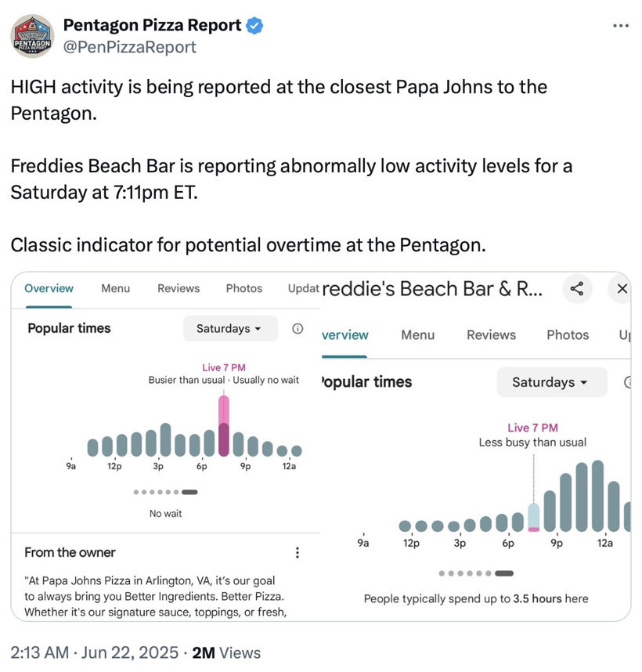This screenshot has width=642, height=672.
Task: Open the Pentagon Pizza Report display name link
Action: (152, 25)
